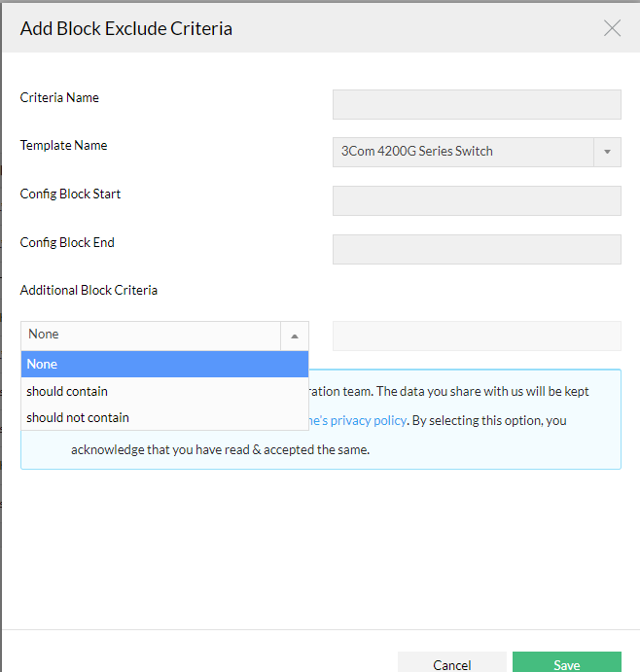The height and width of the screenshot is (672, 640).
Task: Click the Cancel button
Action: [452, 663]
